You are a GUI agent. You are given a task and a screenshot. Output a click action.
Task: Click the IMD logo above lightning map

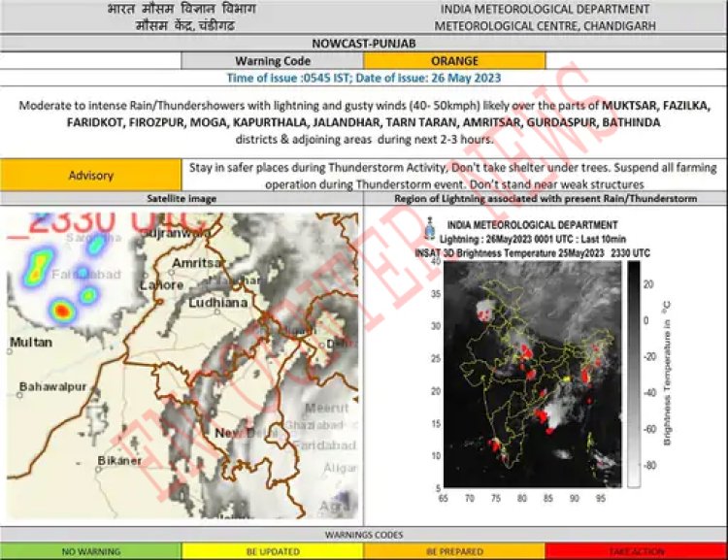(x=430, y=228)
